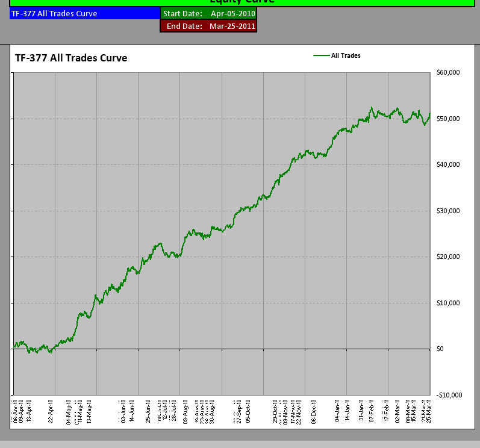Select the Apr-05-2010 start date value

pos(233,14)
